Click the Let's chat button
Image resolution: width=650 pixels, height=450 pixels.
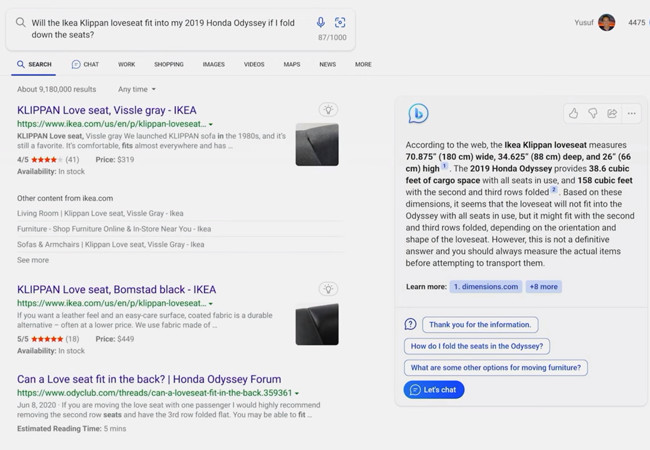[434, 390]
